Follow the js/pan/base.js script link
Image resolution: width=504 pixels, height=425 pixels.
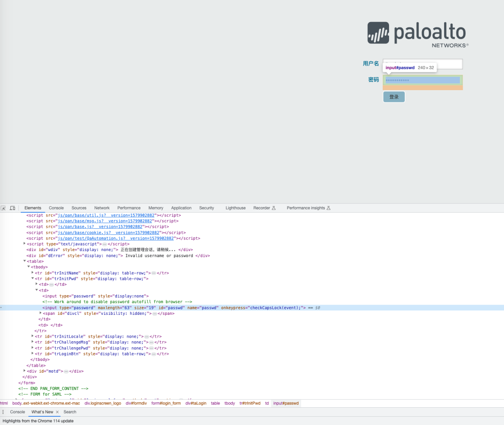pyautogui.click(x=100, y=227)
